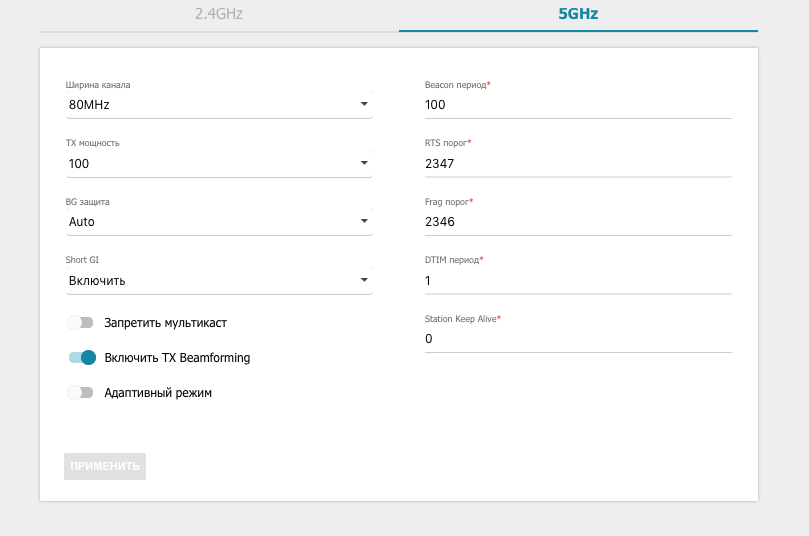Click the 80MHz channel width value
This screenshot has width=809, height=536.
[x=89, y=104]
